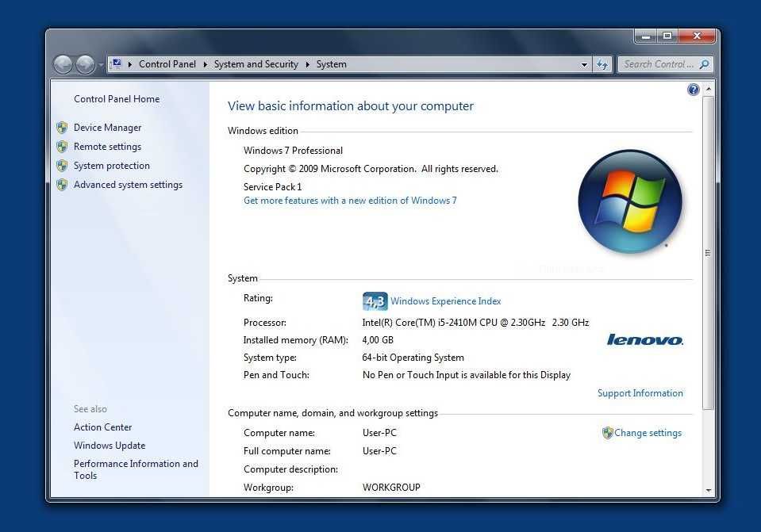Click shield icon beside Device Manager
Viewport: 761px width, 532px height.
tap(62, 128)
